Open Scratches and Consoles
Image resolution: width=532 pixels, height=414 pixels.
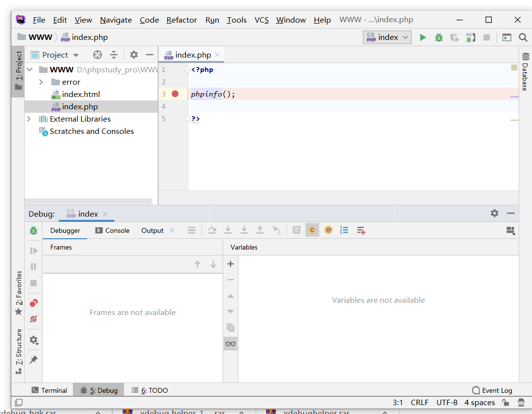pos(92,131)
